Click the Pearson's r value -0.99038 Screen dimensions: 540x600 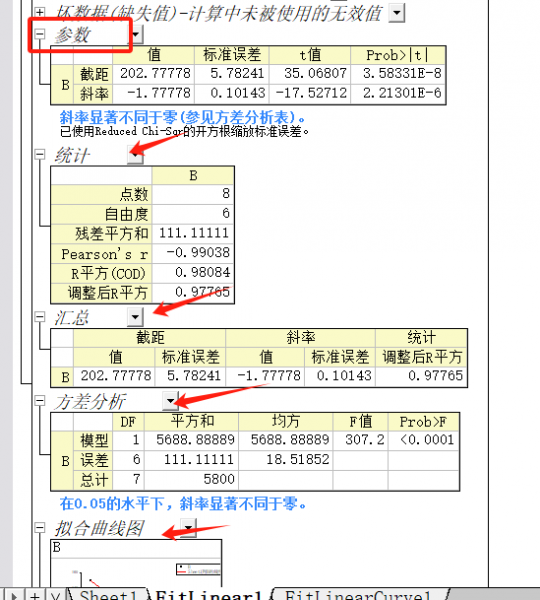pos(193,253)
